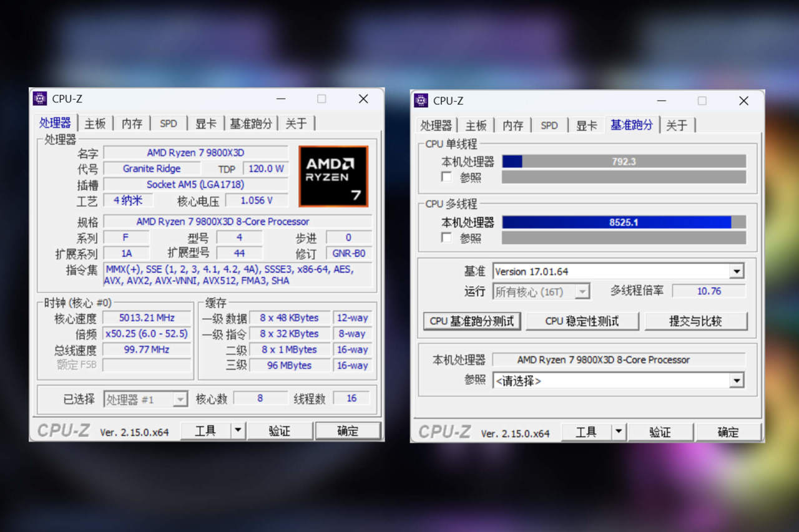
Task: Open the SPD tab in right window
Action: [x=549, y=125]
